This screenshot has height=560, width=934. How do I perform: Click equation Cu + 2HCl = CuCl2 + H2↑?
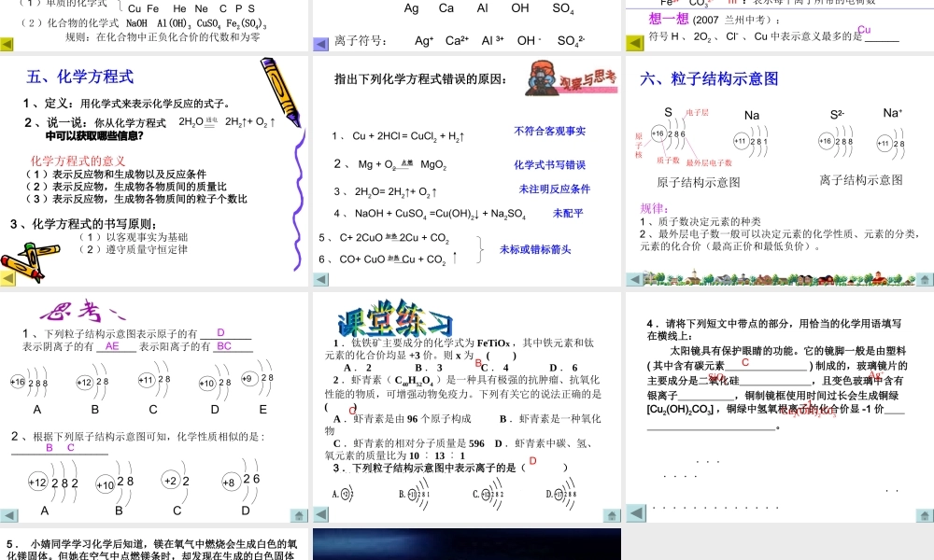point(409,136)
